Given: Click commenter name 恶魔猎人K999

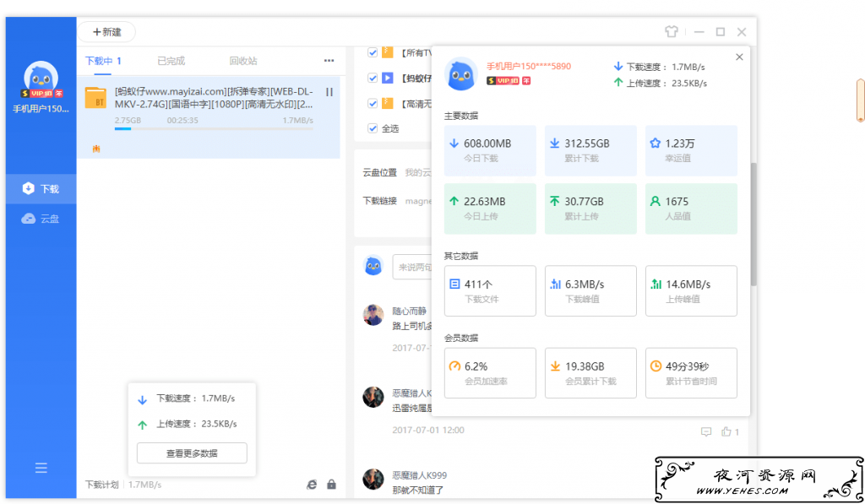Looking at the screenshot, I should [x=419, y=475].
